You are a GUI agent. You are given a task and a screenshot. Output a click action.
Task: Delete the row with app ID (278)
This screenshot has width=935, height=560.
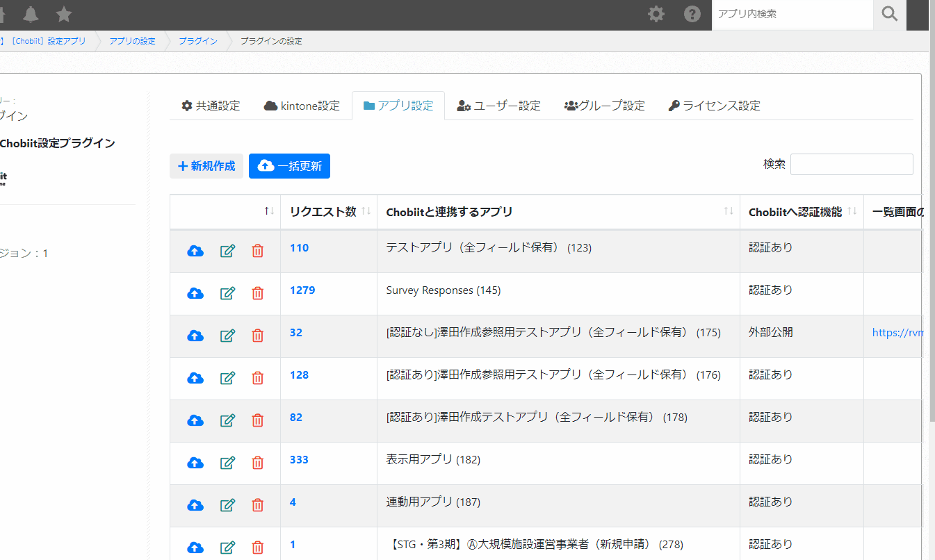point(257,547)
